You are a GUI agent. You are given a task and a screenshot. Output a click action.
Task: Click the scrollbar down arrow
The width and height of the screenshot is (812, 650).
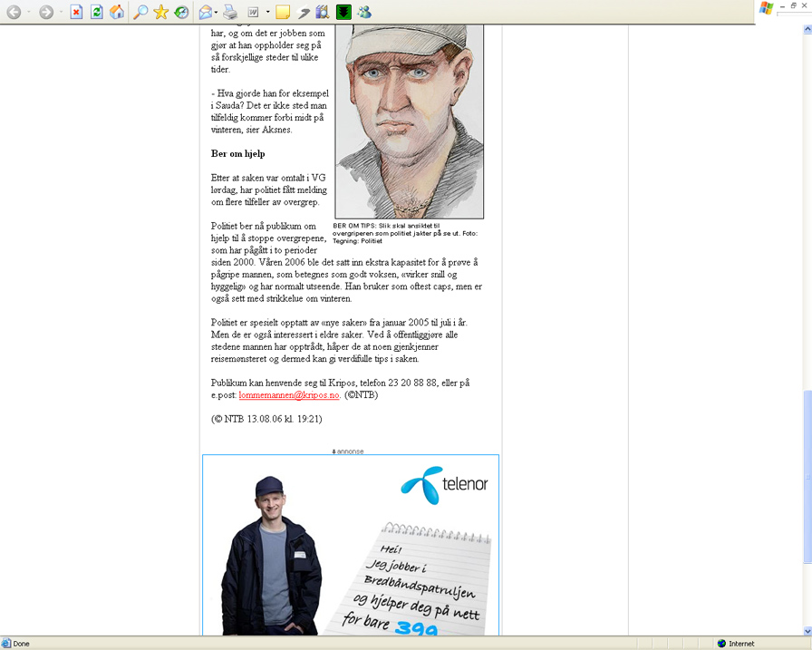pos(807,631)
